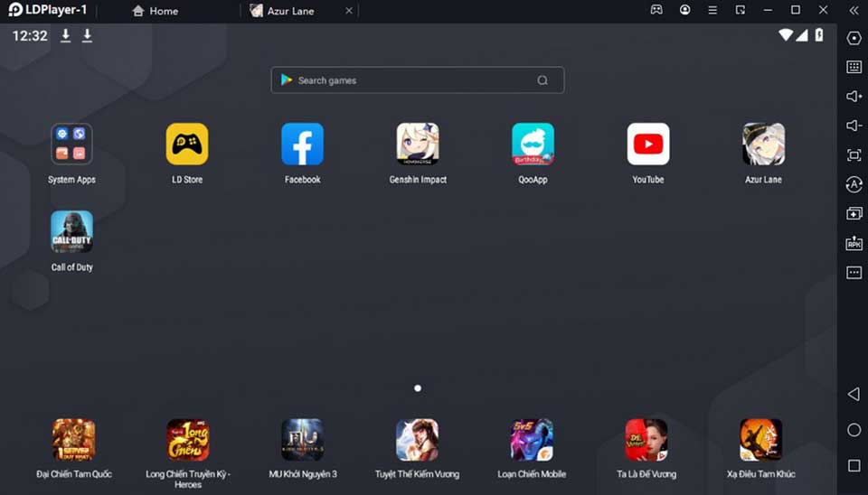
Task: Open keyboard mapping tool
Action: [854, 68]
